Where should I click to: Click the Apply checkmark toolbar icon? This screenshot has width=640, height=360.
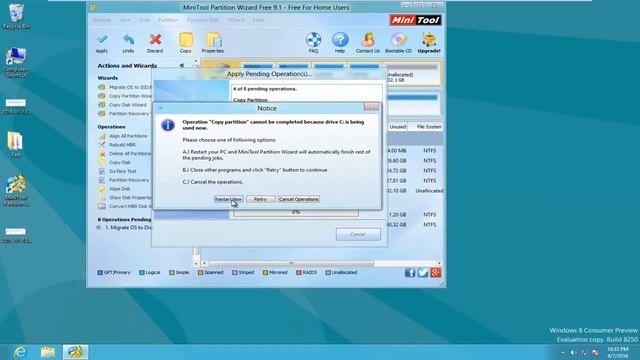point(102,40)
